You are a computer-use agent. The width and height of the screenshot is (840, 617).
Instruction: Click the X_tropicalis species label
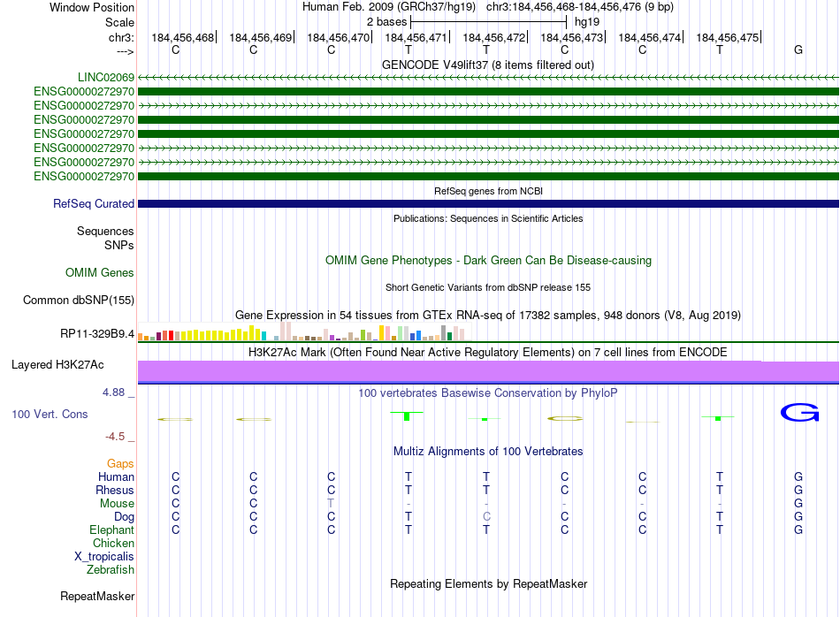pyautogui.click(x=104, y=557)
